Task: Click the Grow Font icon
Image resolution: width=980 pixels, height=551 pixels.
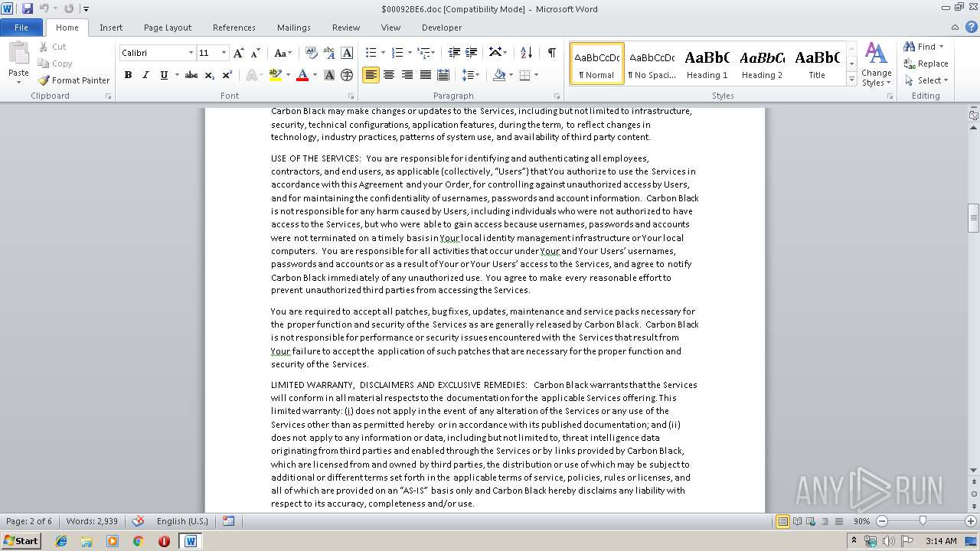Action: (x=239, y=53)
